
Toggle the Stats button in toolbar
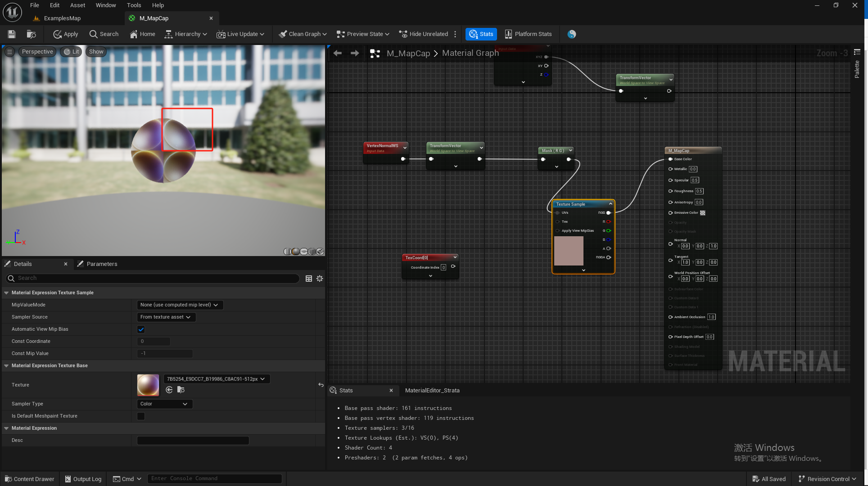(x=481, y=34)
